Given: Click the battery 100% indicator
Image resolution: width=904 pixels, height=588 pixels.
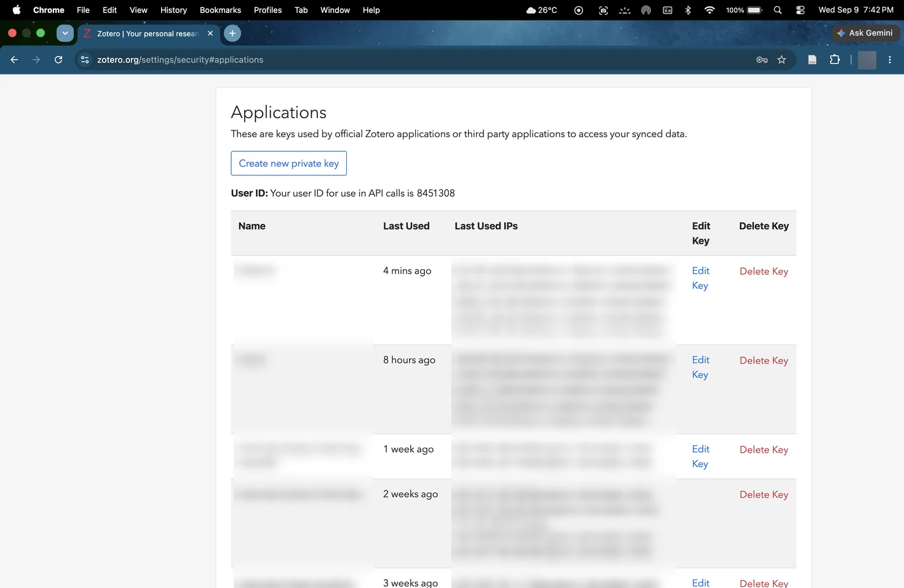Looking at the screenshot, I should 744,10.
